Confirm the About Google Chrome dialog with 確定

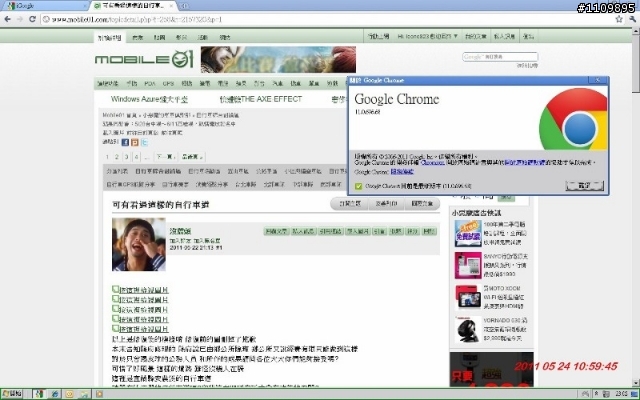click(584, 186)
